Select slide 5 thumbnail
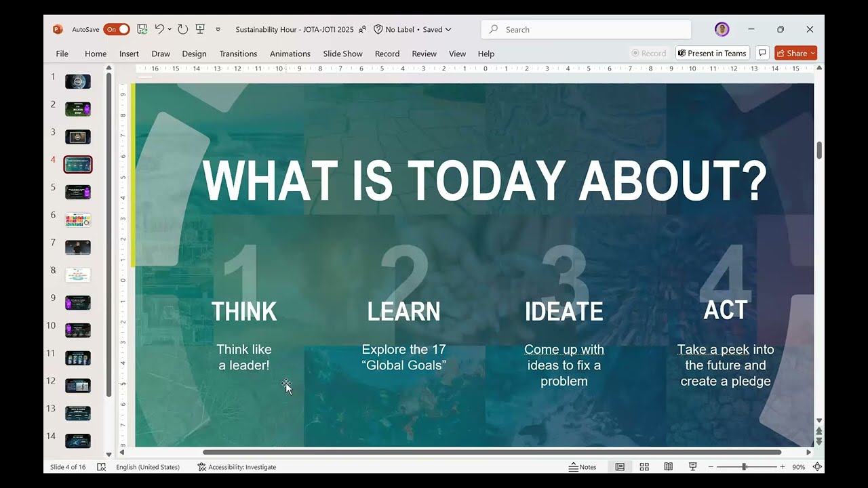The height and width of the screenshot is (488, 868). [x=78, y=192]
